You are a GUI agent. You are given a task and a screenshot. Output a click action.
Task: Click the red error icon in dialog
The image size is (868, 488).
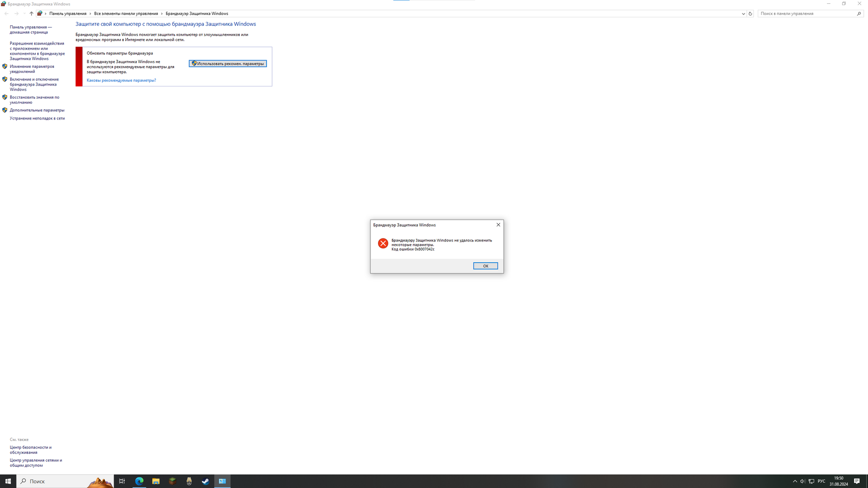click(383, 243)
